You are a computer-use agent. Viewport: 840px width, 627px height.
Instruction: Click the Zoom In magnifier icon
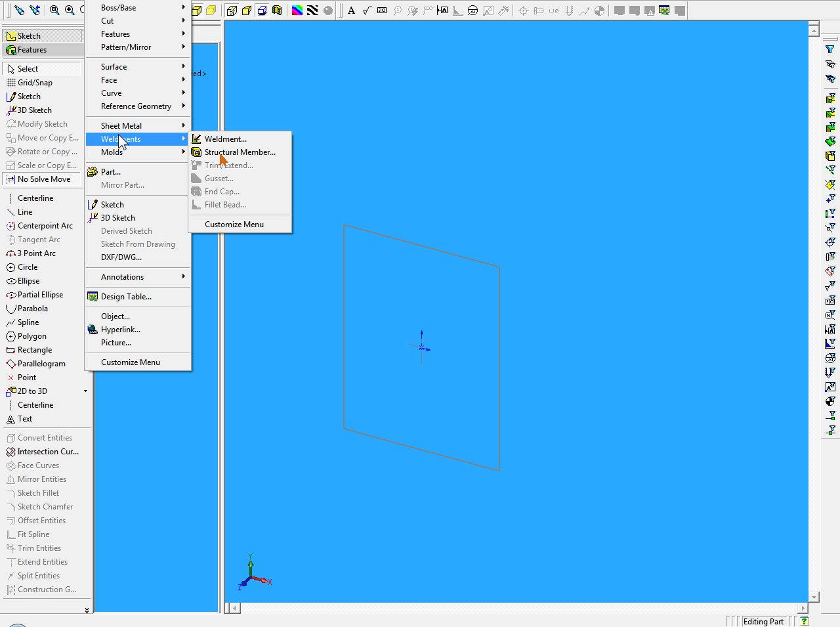pyautogui.click(x=70, y=11)
